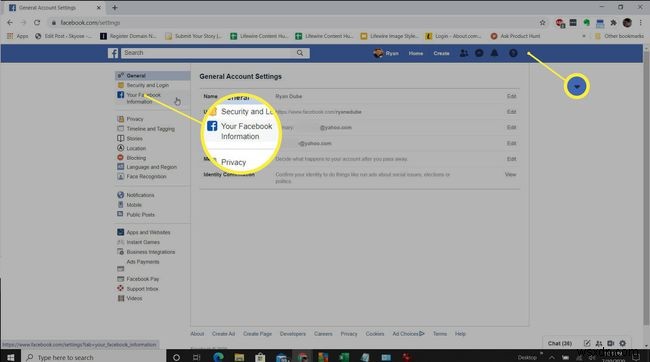Open Excel from the taskbar

click(344, 357)
